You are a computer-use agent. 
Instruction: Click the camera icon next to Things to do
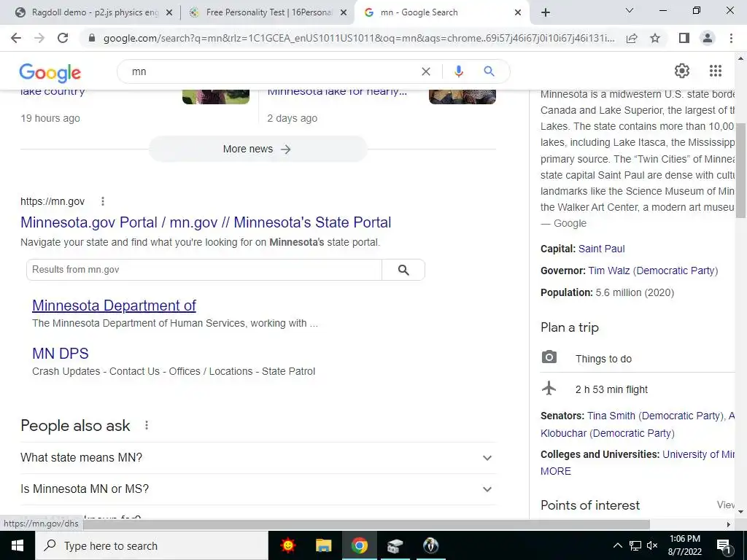click(549, 357)
